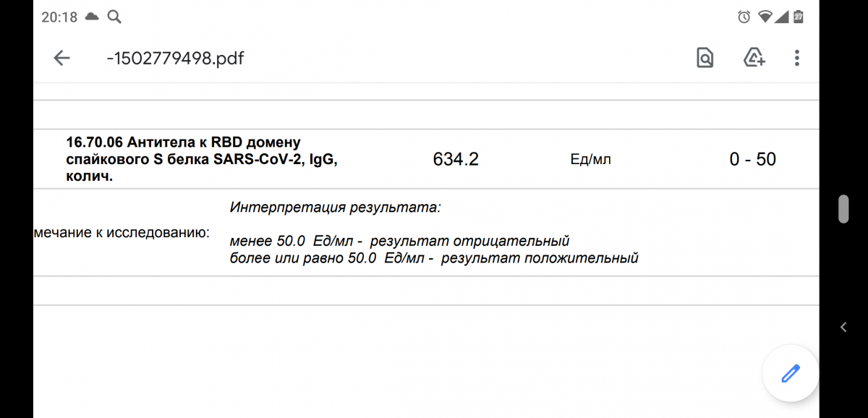Go back using the arrow button

(x=62, y=59)
